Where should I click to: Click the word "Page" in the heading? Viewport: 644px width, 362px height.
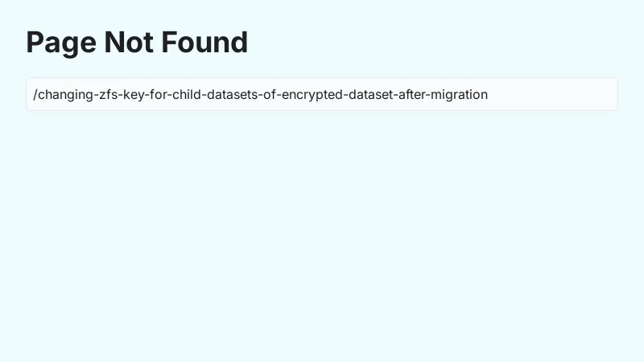tap(60, 43)
